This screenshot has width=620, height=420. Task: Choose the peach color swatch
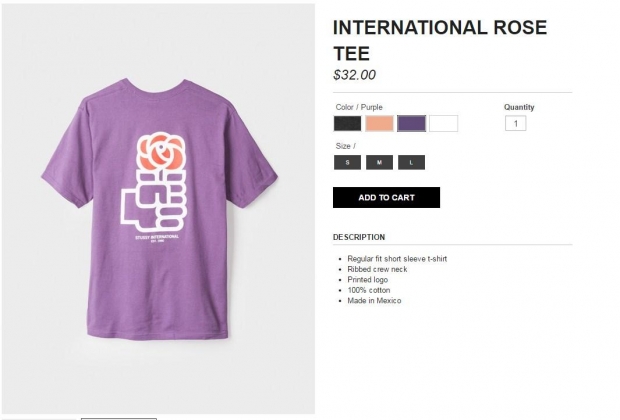(379, 124)
